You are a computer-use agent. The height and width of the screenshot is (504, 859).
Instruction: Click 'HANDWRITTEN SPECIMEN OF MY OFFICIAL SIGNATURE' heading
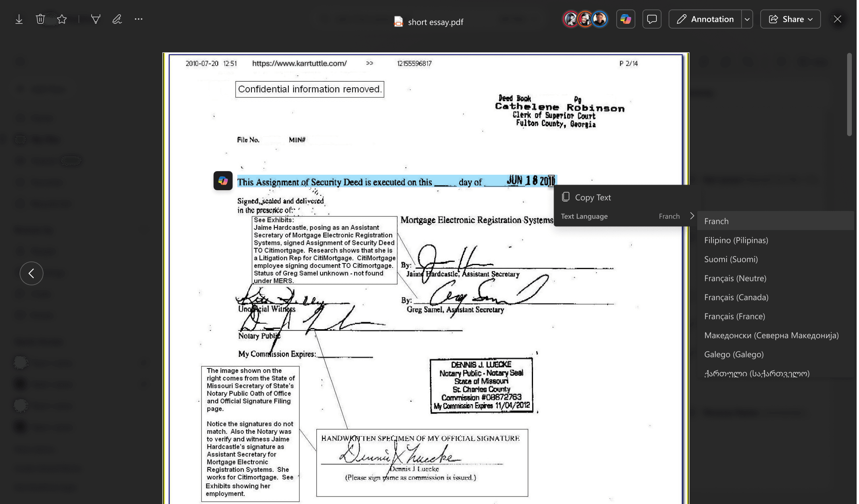point(420,438)
